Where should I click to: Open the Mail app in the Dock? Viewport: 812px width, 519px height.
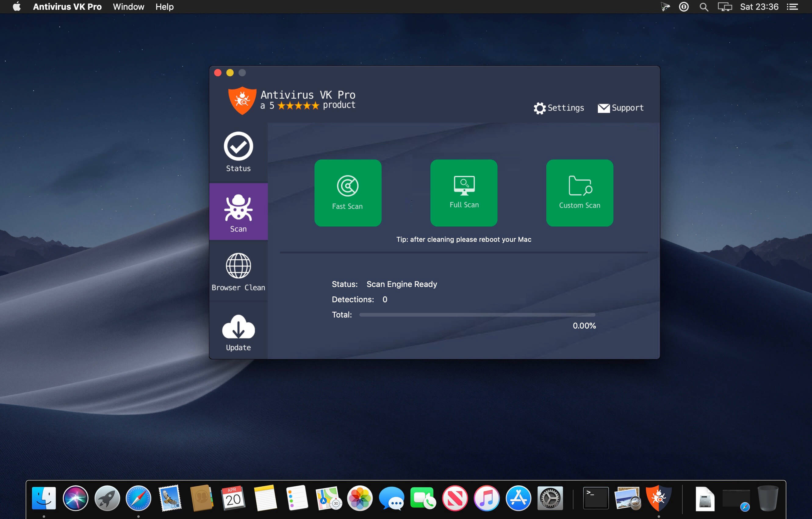click(170, 498)
